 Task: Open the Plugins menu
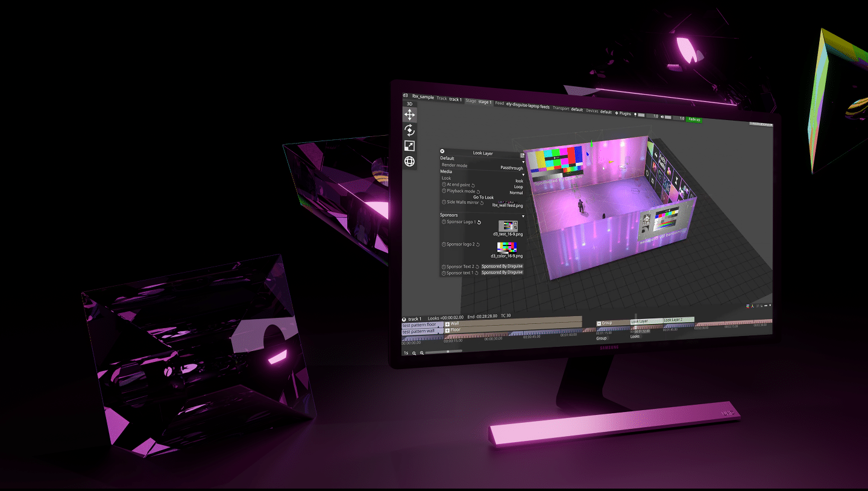click(x=623, y=113)
